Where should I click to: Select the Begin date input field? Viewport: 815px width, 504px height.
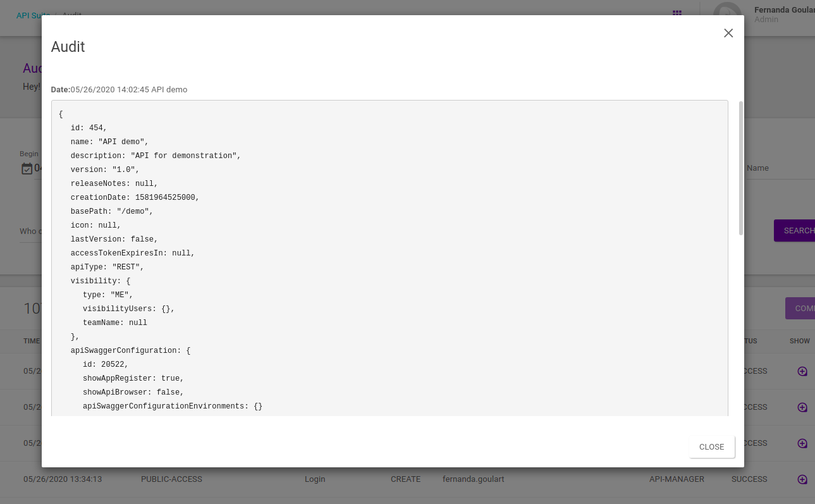[44, 168]
